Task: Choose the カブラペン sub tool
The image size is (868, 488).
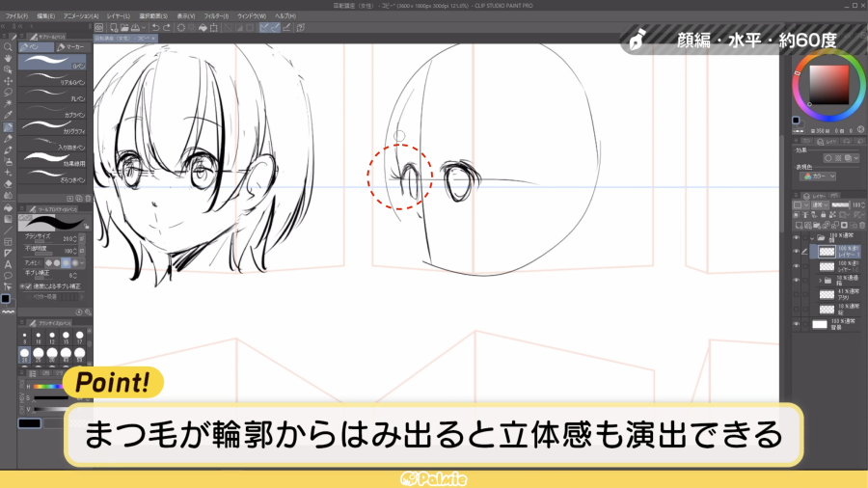Action: point(53,111)
